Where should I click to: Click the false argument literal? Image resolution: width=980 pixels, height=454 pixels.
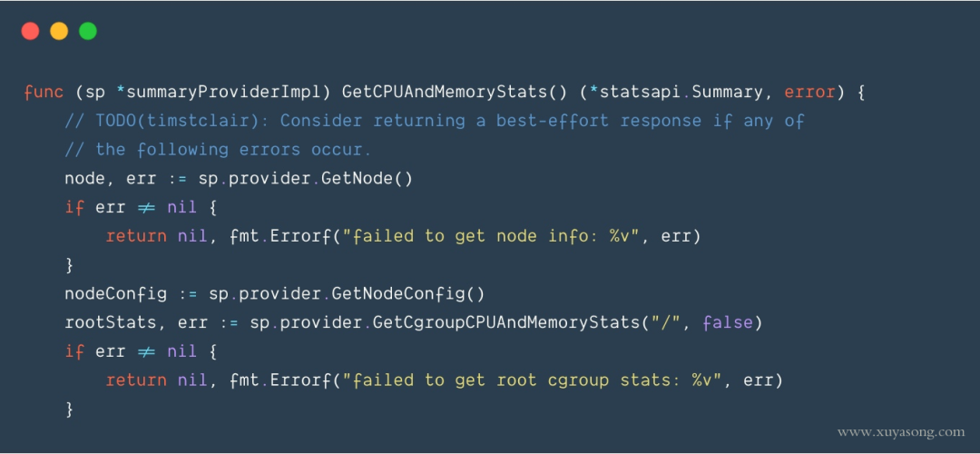725,322
